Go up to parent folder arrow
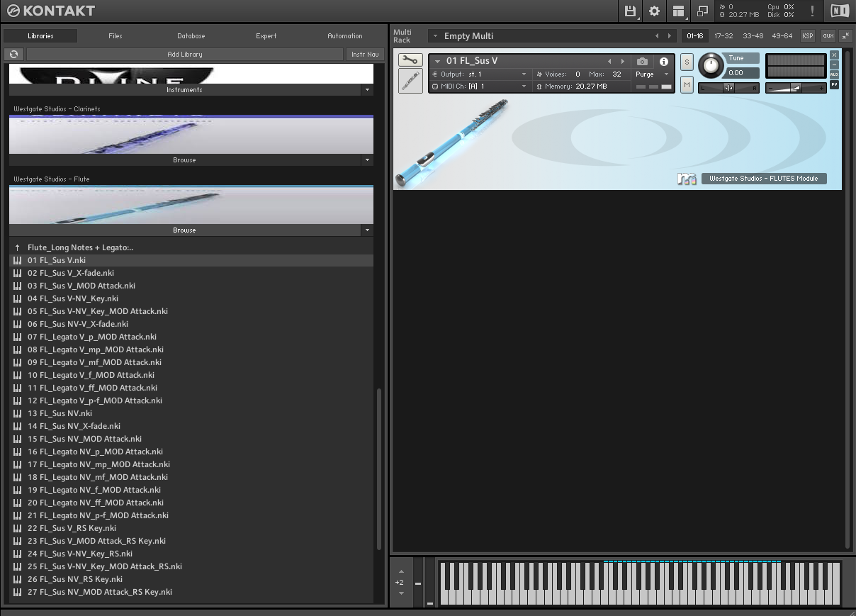 tap(17, 247)
